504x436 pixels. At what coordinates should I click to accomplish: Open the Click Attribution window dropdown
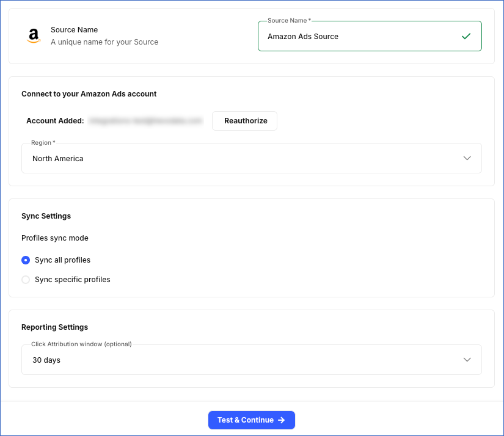tap(251, 360)
